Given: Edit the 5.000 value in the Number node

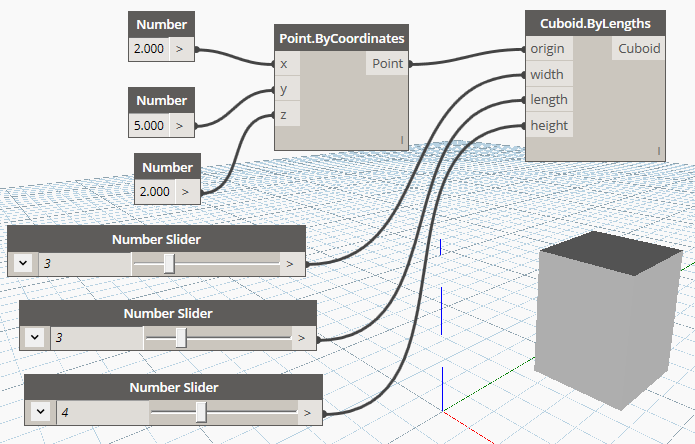Looking at the screenshot, I should point(149,125).
